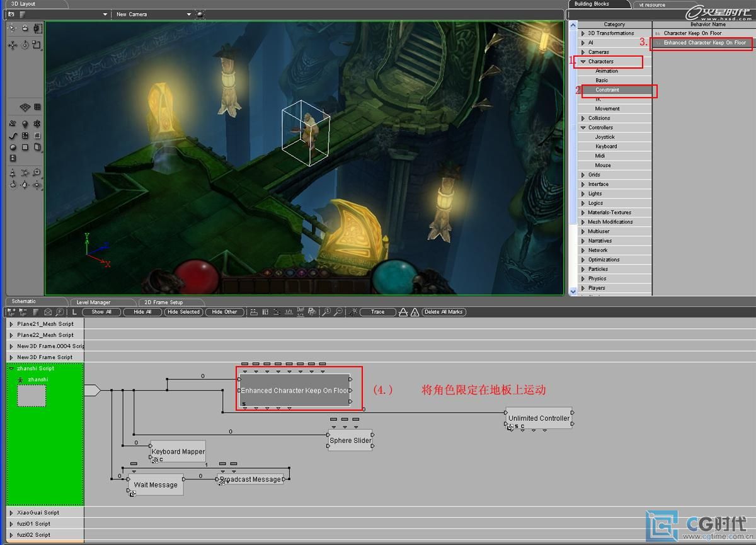Click the camera zoom magnifier icon

(37, 173)
